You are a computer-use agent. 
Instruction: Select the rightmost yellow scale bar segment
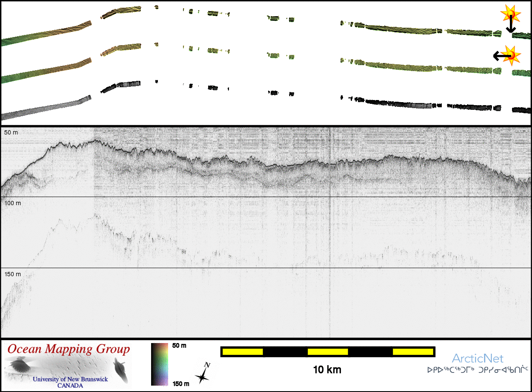(x=412, y=352)
